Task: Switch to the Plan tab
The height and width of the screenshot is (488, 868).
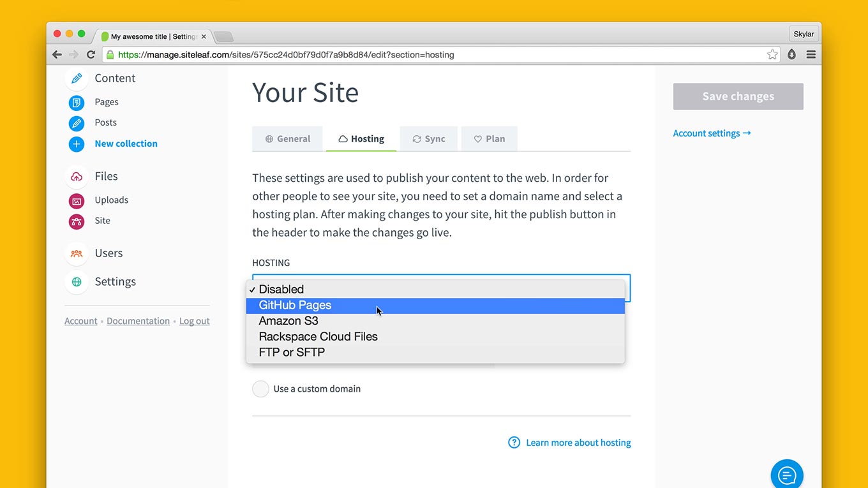Action: coord(490,139)
